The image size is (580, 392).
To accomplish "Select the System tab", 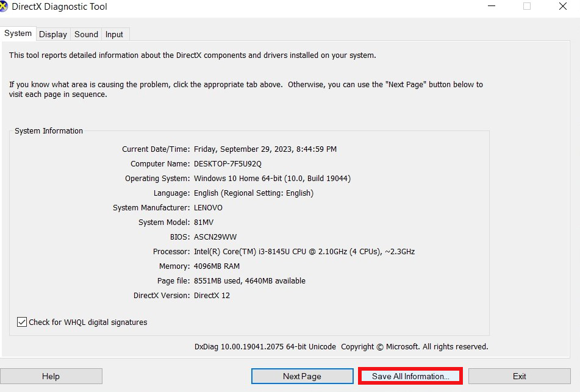I will (18, 34).
